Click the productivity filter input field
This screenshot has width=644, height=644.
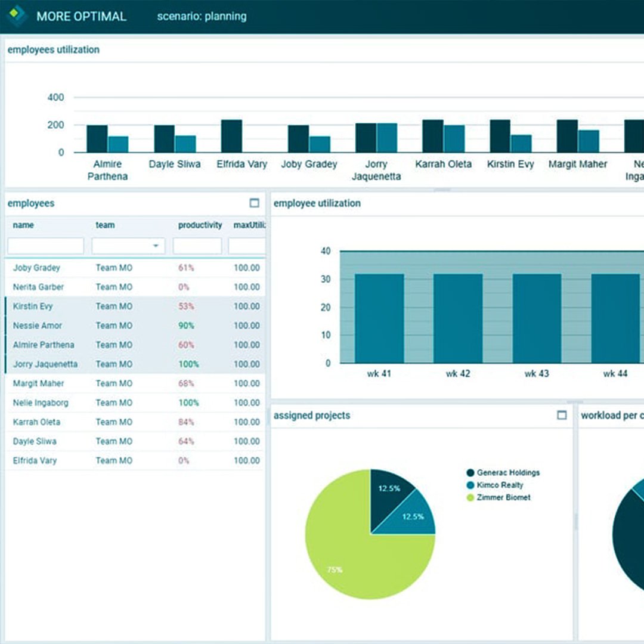coord(197,246)
